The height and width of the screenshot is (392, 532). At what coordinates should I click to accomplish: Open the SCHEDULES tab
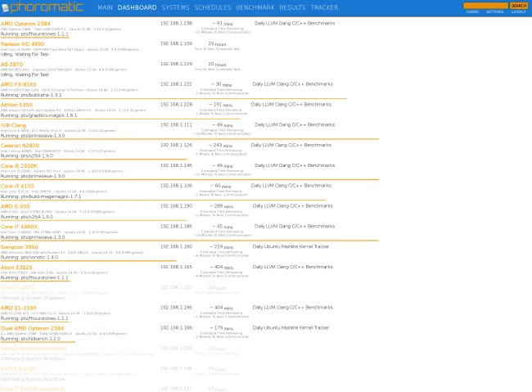pyautogui.click(x=213, y=7)
